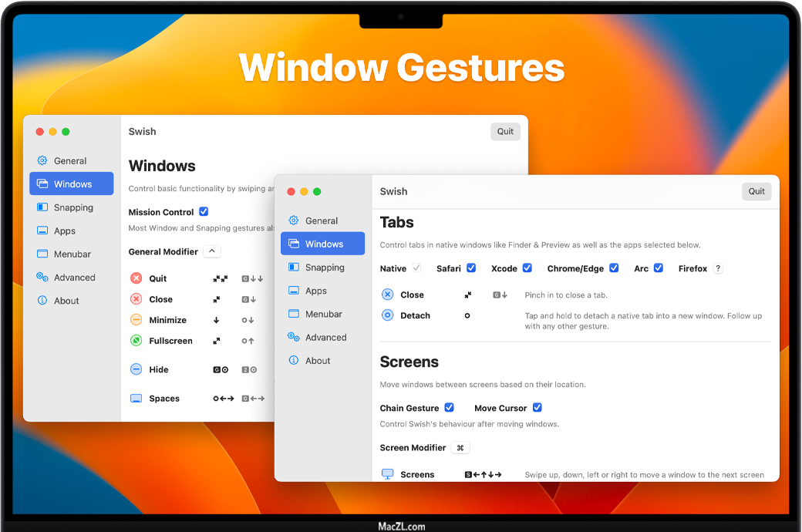Disable the Chain Gesture checkbox
This screenshot has width=802, height=532.
coord(449,408)
